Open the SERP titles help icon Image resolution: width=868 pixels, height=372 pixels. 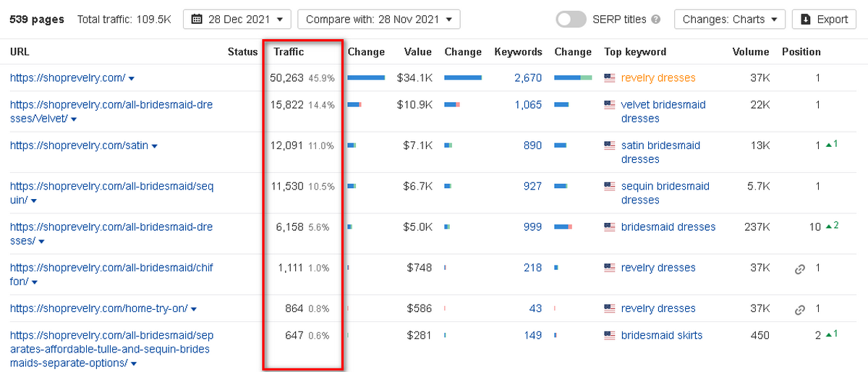(655, 20)
